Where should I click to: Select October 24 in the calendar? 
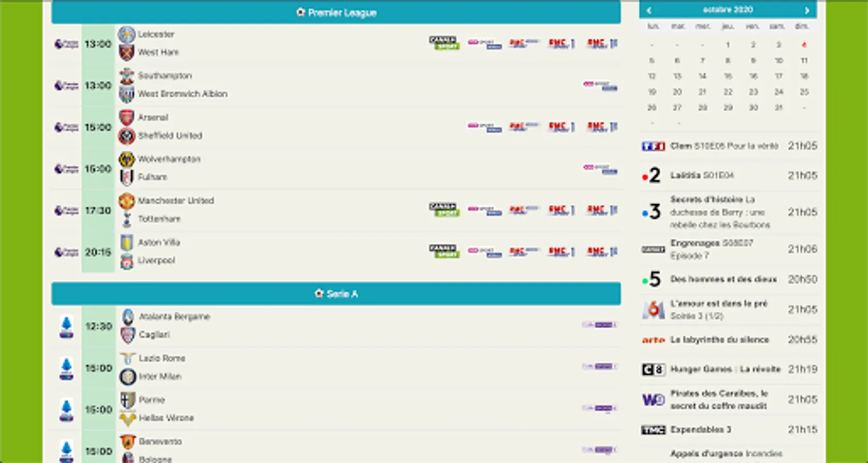pyautogui.click(x=779, y=92)
